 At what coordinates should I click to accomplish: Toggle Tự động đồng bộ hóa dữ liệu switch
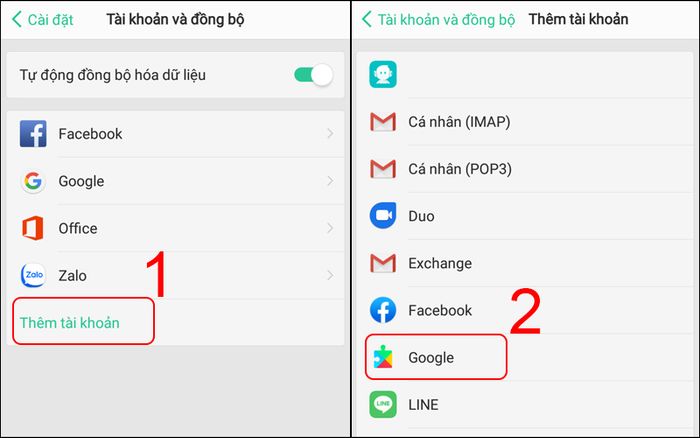coord(313,75)
